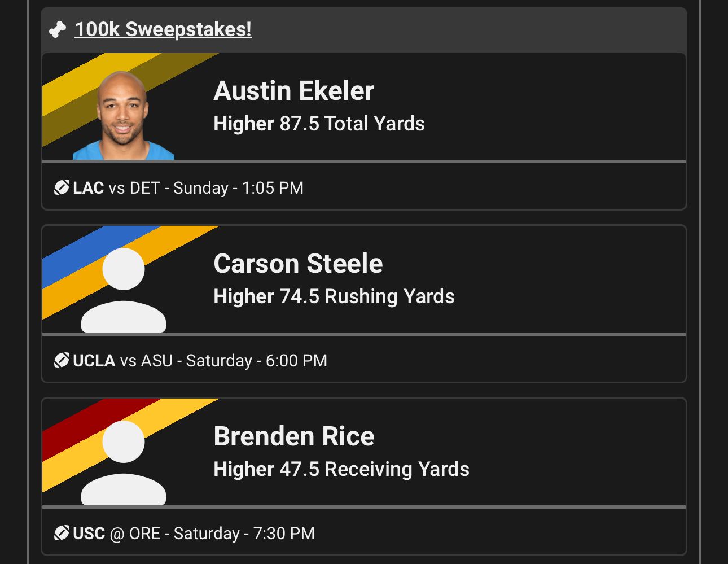This screenshot has height=564, width=728.
Task: Click UCLA vs ASU Saturday game info
Action: [x=200, y=361]
